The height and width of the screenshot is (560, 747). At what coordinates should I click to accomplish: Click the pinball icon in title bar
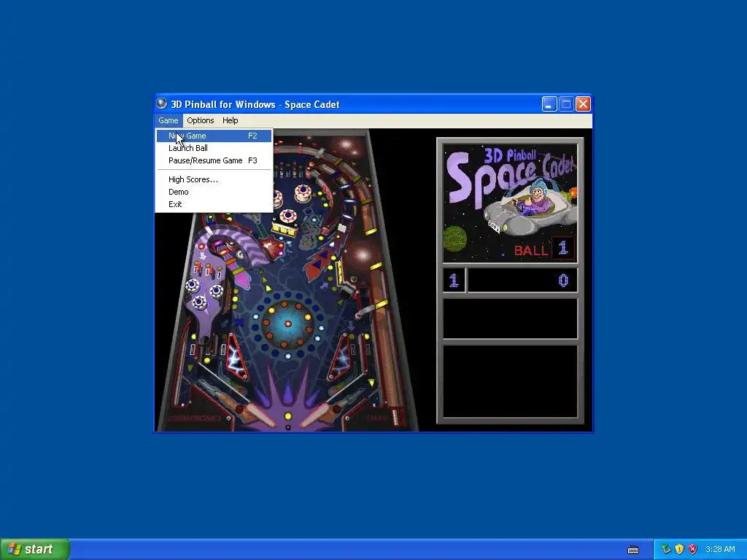tap(162, 104)
